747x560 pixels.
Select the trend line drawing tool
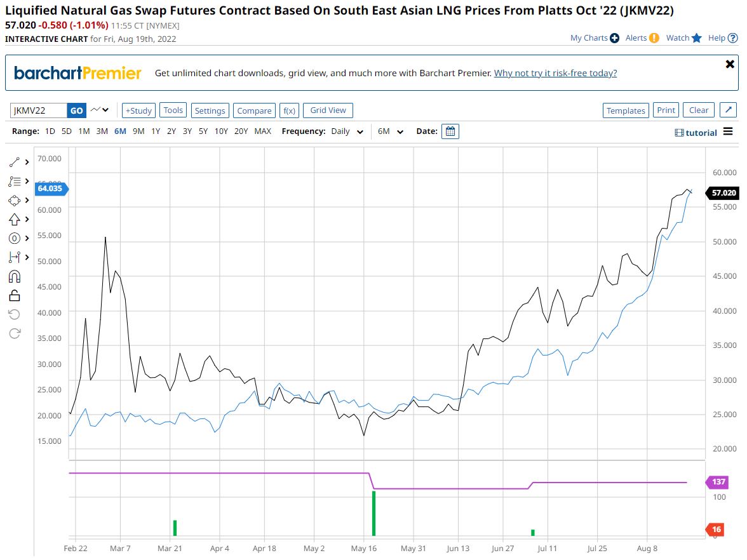point(15,163)
